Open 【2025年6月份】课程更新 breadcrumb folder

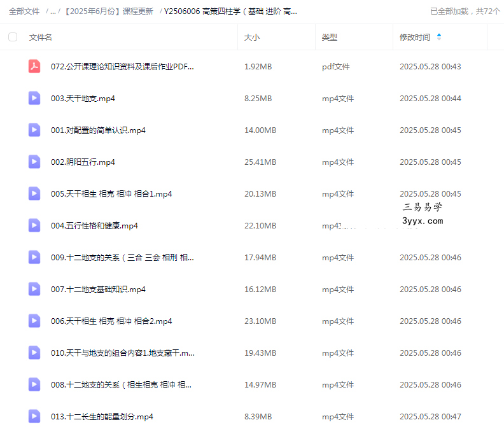[x=109, y=11]
